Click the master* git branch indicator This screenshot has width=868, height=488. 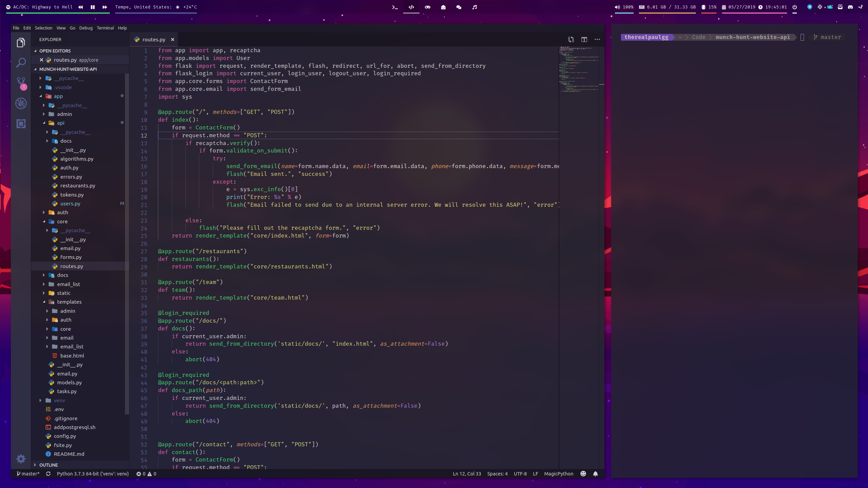pos(28,474)
